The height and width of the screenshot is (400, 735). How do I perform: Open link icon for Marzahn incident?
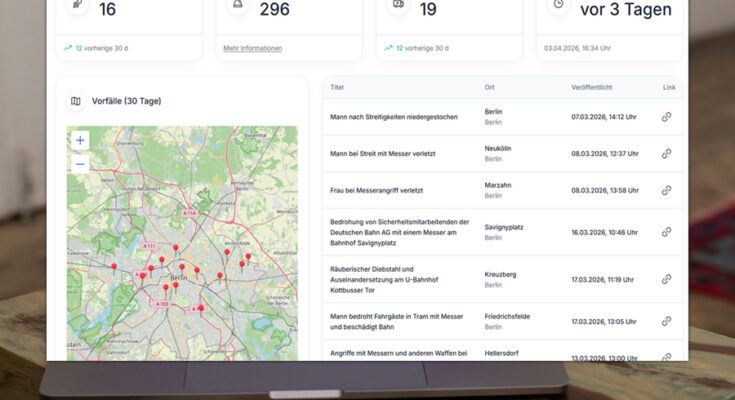click(x=667, y=190)
